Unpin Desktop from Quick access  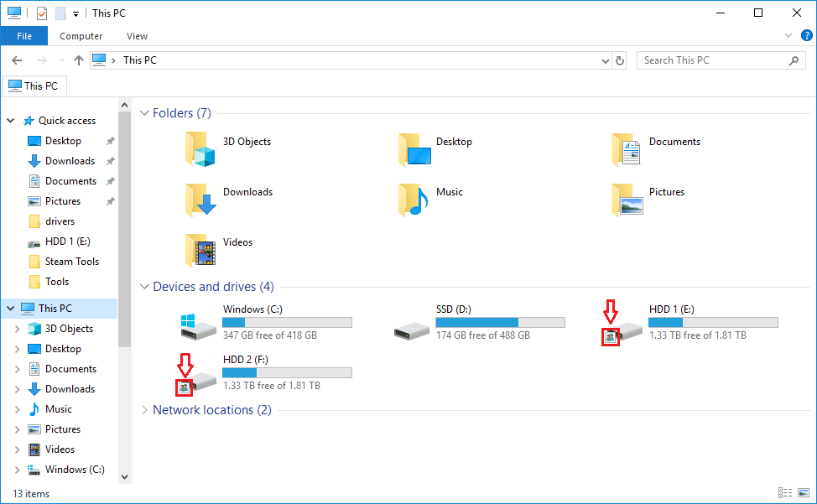(x=109, y=140)
